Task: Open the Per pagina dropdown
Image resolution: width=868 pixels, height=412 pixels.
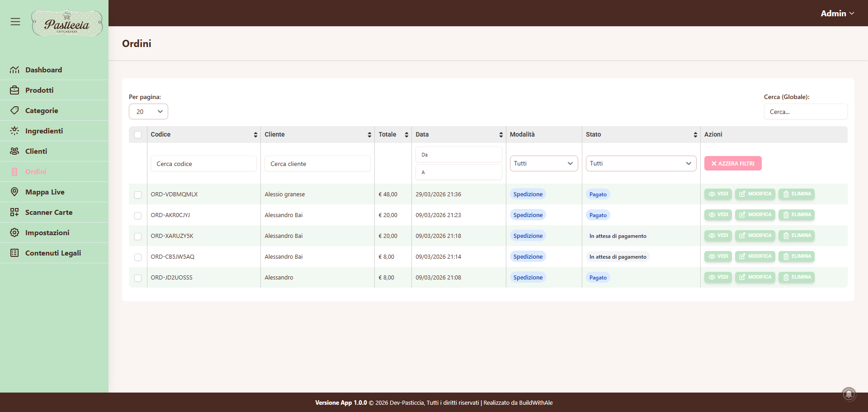Action: [x=148, y=112]
